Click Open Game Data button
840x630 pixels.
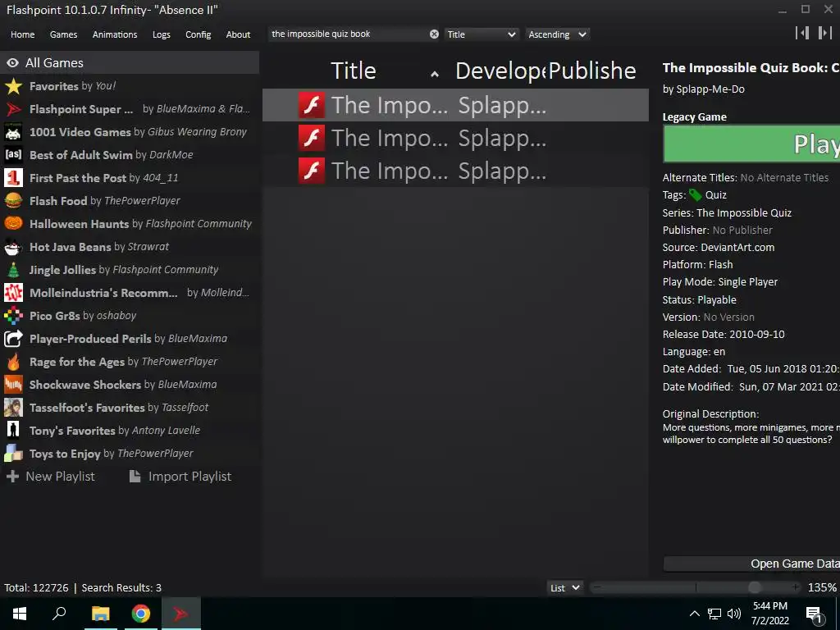point(751,564)
